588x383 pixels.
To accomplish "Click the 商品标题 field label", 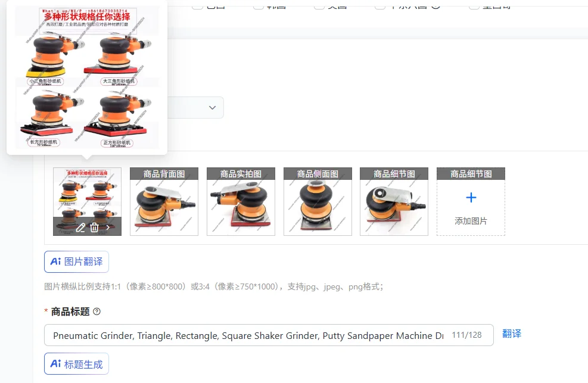I will 70,312.
